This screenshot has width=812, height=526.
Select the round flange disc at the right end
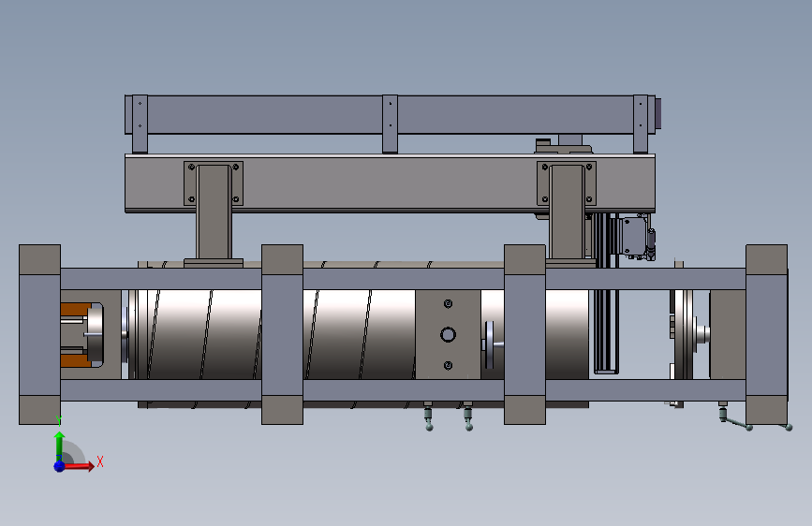(686, 334)
